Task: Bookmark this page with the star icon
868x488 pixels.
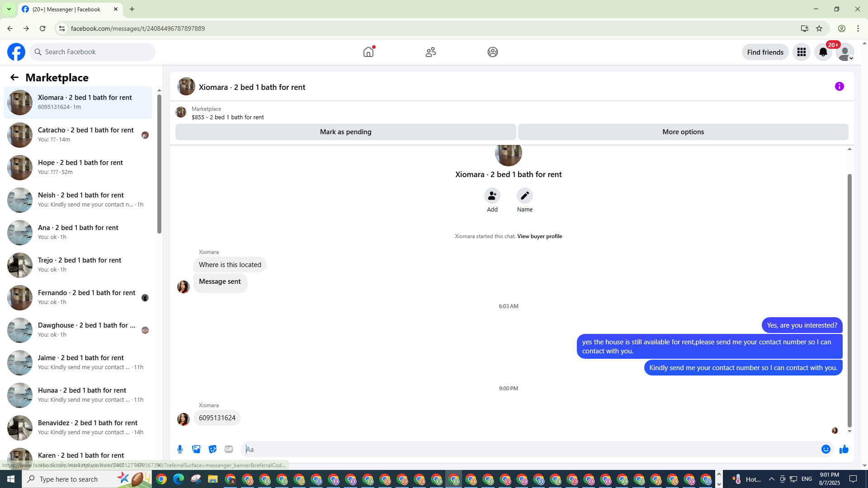Action: (819, 28)
